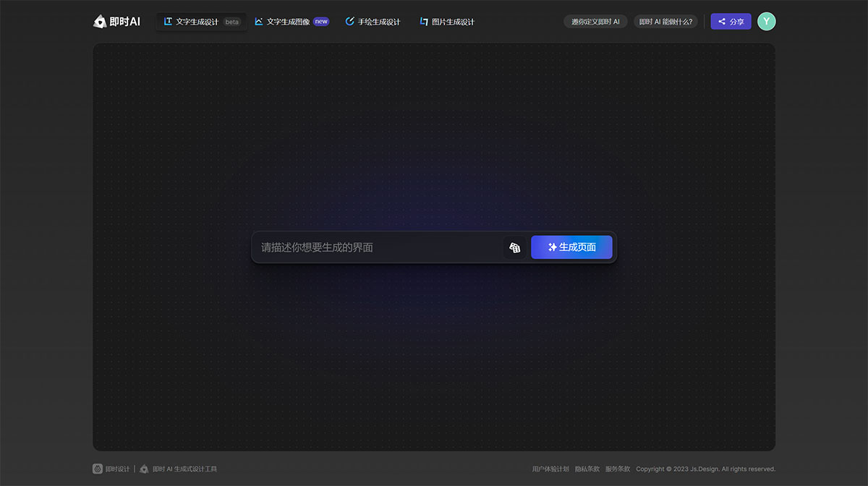
Task: Click the share icon in 分享 button
Action: [722, 22]
